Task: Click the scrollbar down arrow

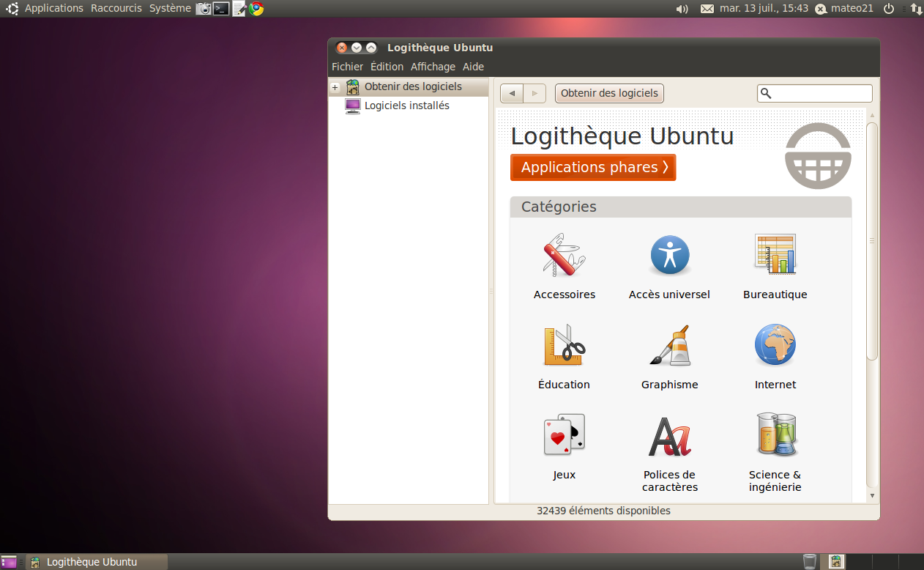Action: pos(871,496)
